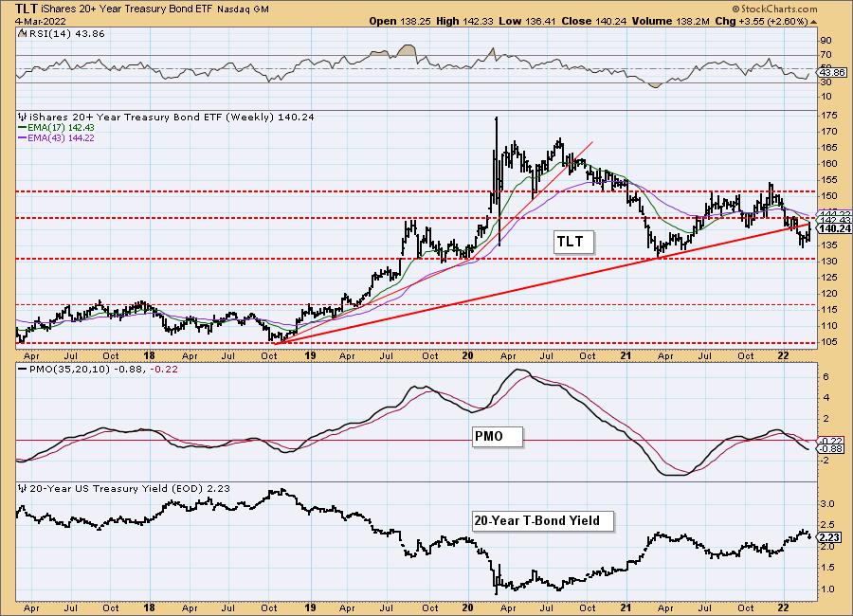Click the 43.86 RSI value tag on right axis
853x616 pixels.
832,72
